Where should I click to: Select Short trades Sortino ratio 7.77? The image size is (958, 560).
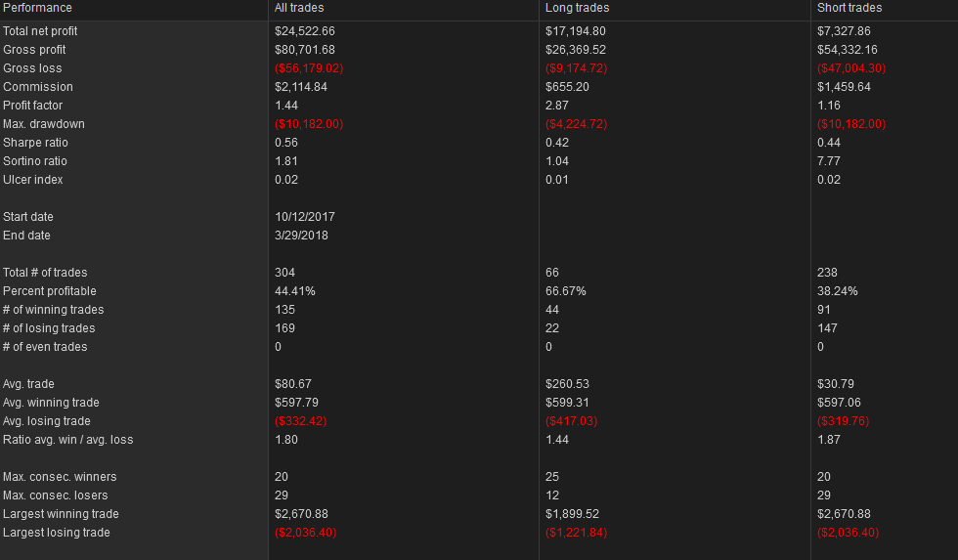click(x=829, y=161)
